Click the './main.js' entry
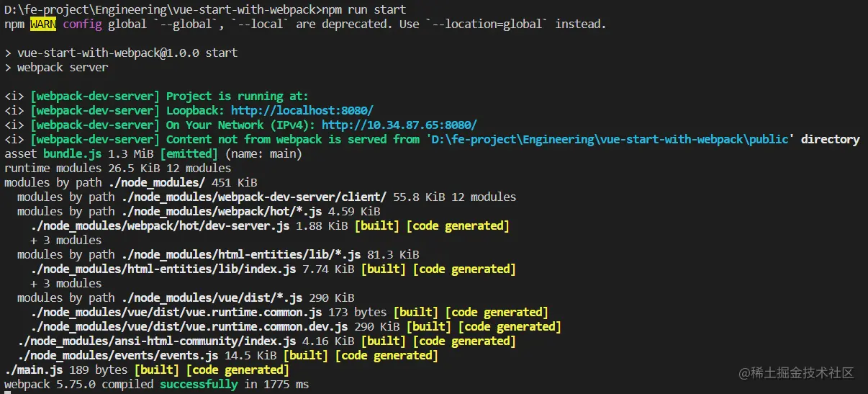This screenshot has height=394, width=868. (34, 370)
